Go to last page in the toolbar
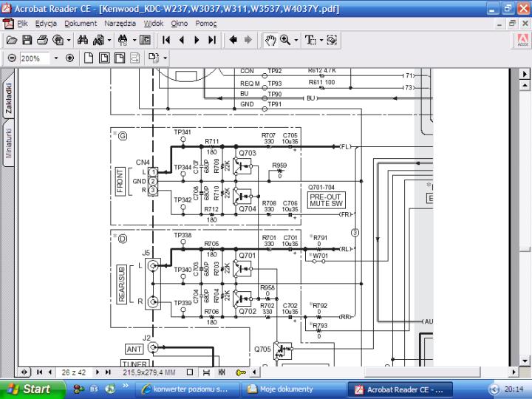Image resolution: width=532 pixels, height=399 pixels. click(212, 41)
